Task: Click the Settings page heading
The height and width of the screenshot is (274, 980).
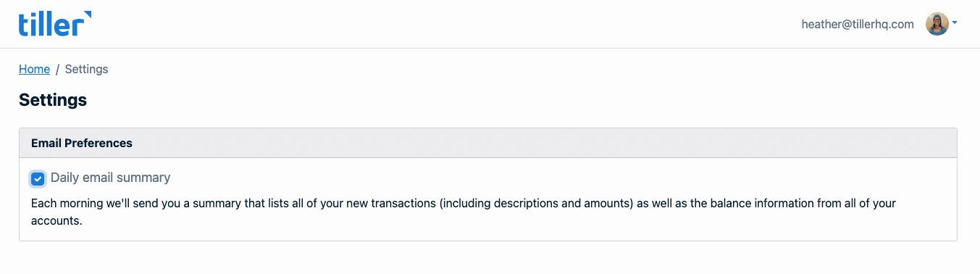Action: [x=53, y=100]
